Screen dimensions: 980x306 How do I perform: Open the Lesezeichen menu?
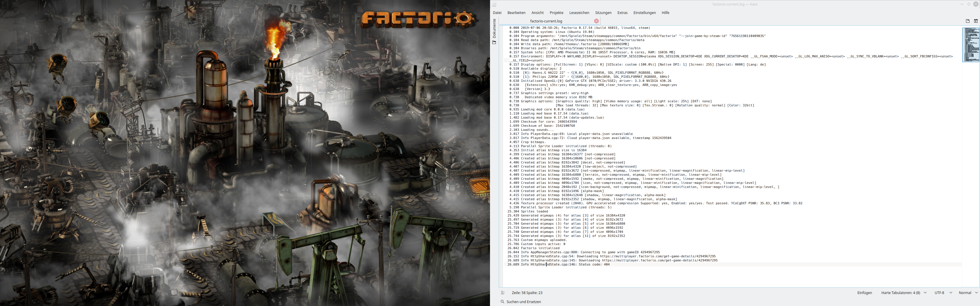pyautogui.click(x=579, y=13)
